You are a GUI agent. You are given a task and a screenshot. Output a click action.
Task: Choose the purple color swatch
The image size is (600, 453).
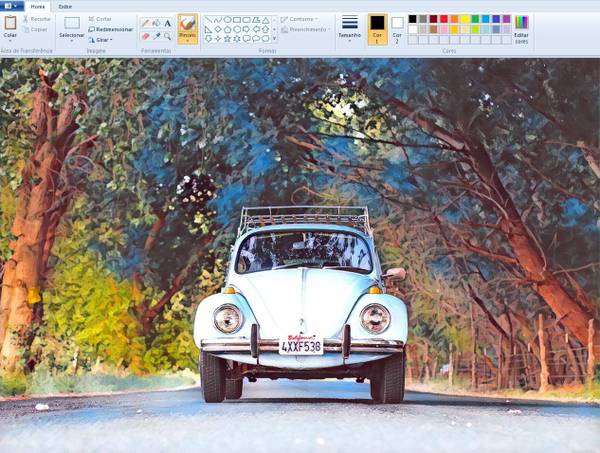coord(507,19)
